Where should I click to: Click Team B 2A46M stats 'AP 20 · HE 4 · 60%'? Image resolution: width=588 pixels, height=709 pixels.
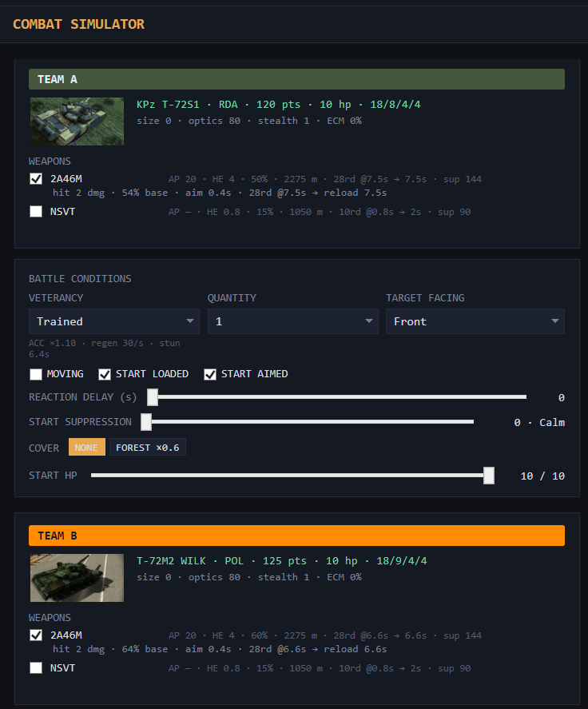[x=325, y=635]
